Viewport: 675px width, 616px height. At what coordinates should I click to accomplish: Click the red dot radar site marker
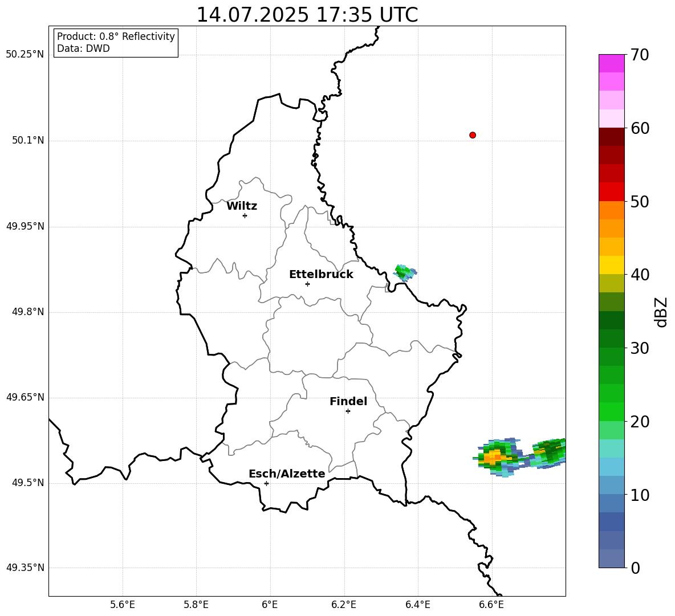(x=473, y=135)
